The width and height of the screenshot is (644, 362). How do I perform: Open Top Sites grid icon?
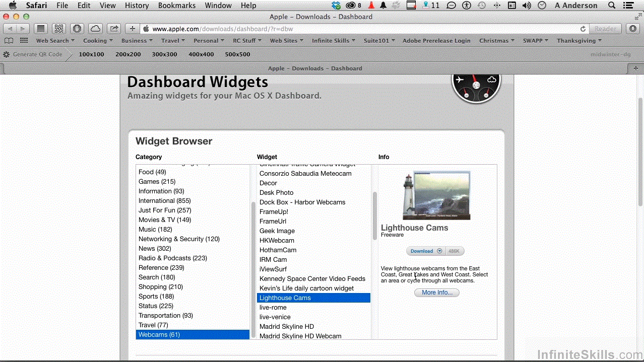pyautogui.click(x=24, y=41)
